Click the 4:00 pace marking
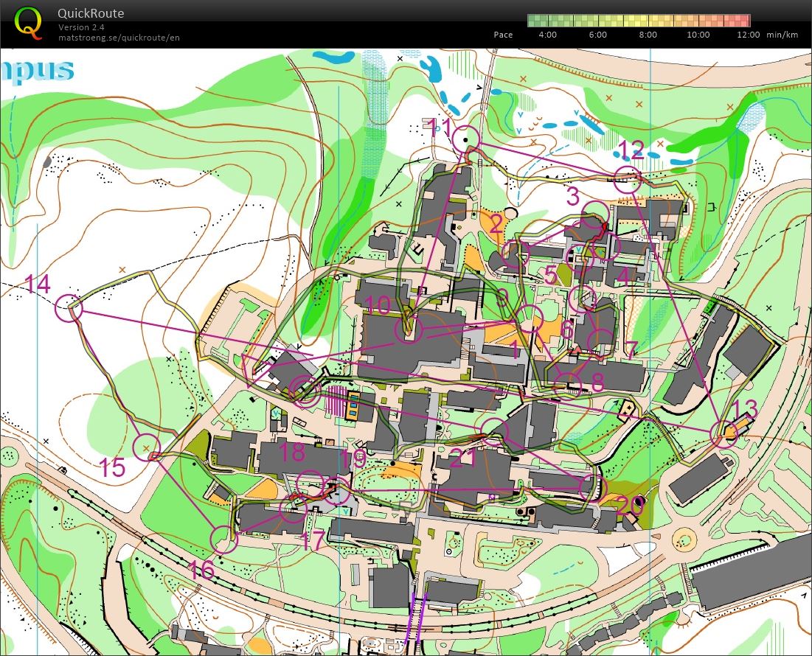This screenshot has height=656, width=812. (x=547, y=35)
